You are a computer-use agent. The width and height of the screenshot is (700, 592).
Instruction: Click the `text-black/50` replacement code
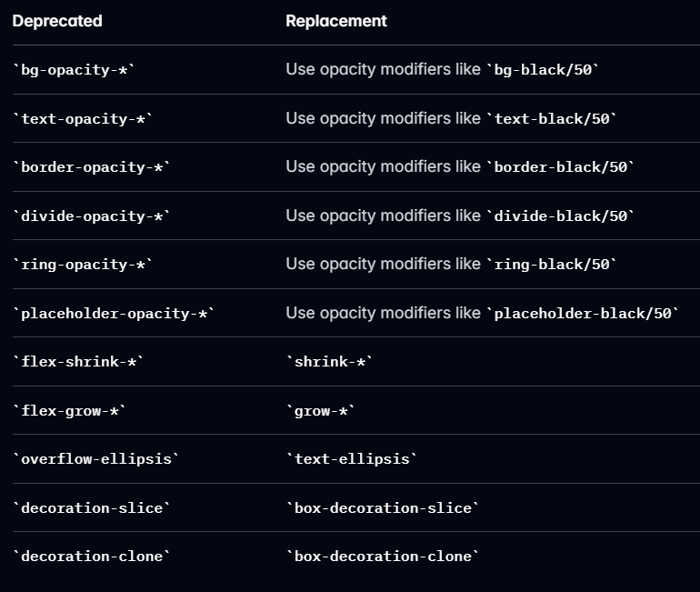point(552,118)
